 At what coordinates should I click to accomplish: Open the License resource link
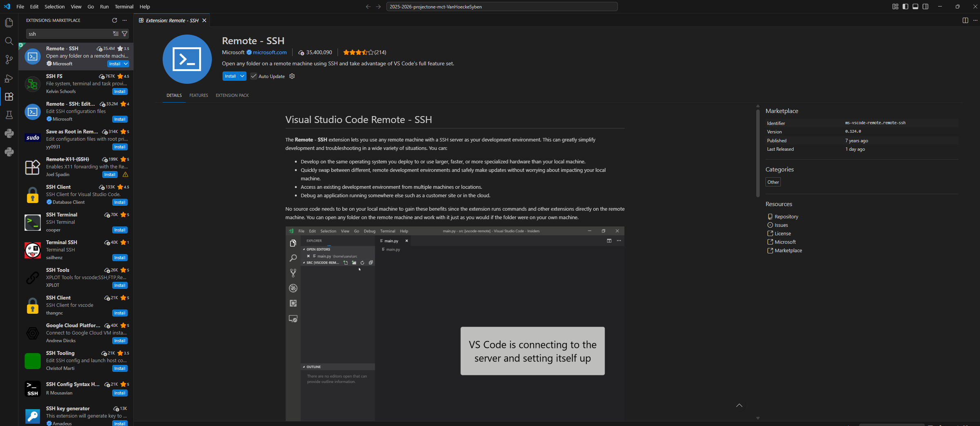click(x=782, y=234)
